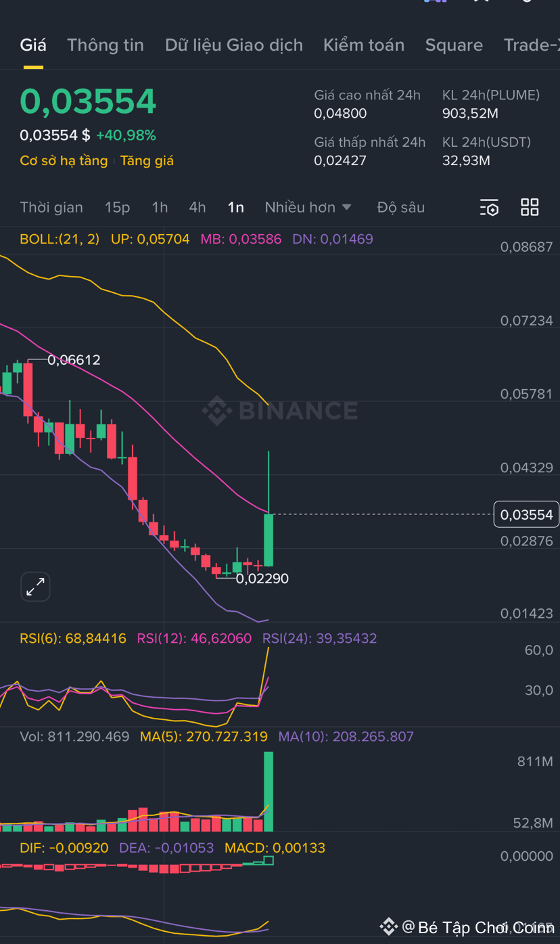Click the RSI(12): 46,62060 label
560x944 pixels.
pyautogui.click(x=194, y=638)
